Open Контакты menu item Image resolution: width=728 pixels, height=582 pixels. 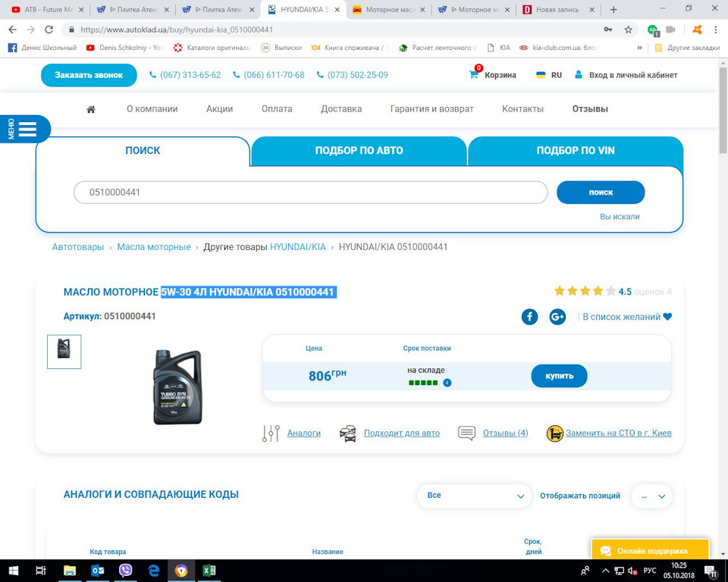522,109
